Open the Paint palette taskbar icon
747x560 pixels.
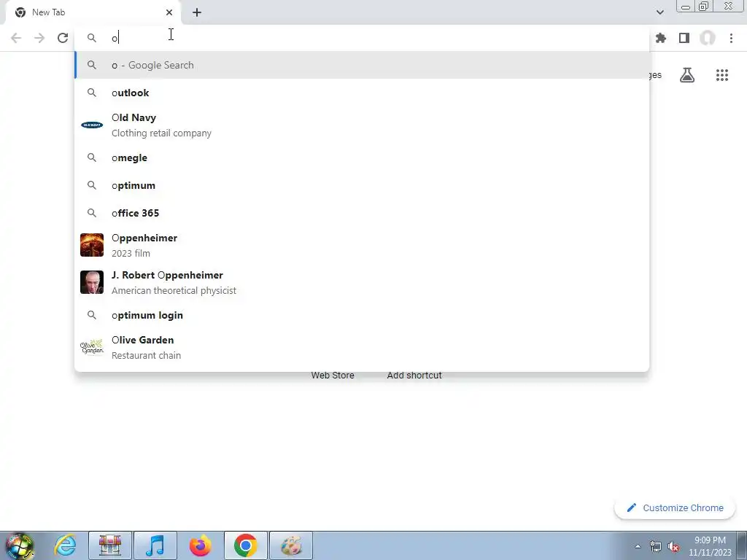[291, 545]
